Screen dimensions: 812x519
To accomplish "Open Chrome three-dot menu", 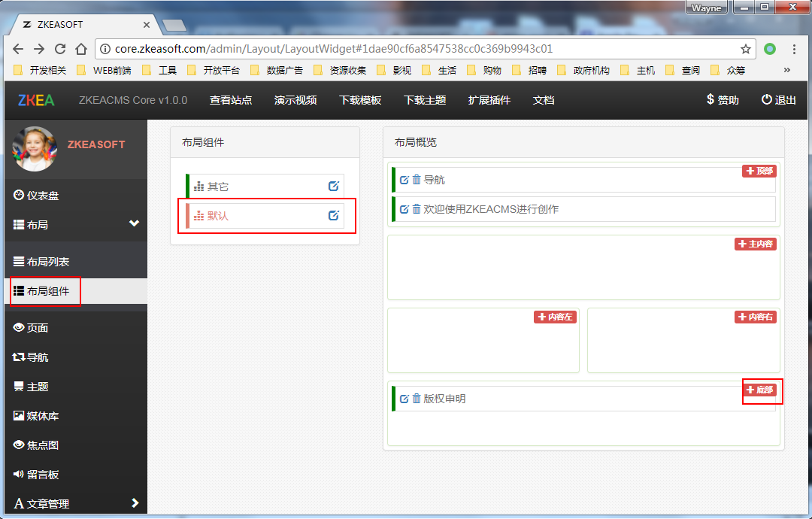I will [794, 49].
